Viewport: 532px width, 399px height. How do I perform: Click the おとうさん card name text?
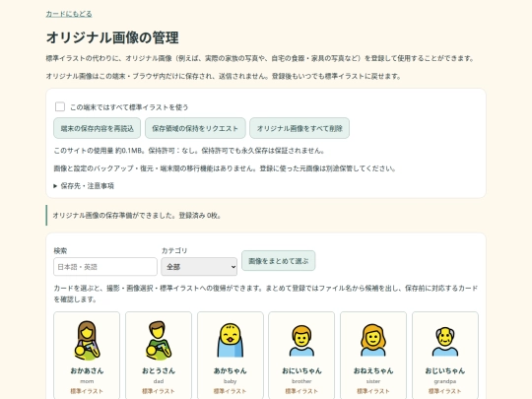(159, 370)
